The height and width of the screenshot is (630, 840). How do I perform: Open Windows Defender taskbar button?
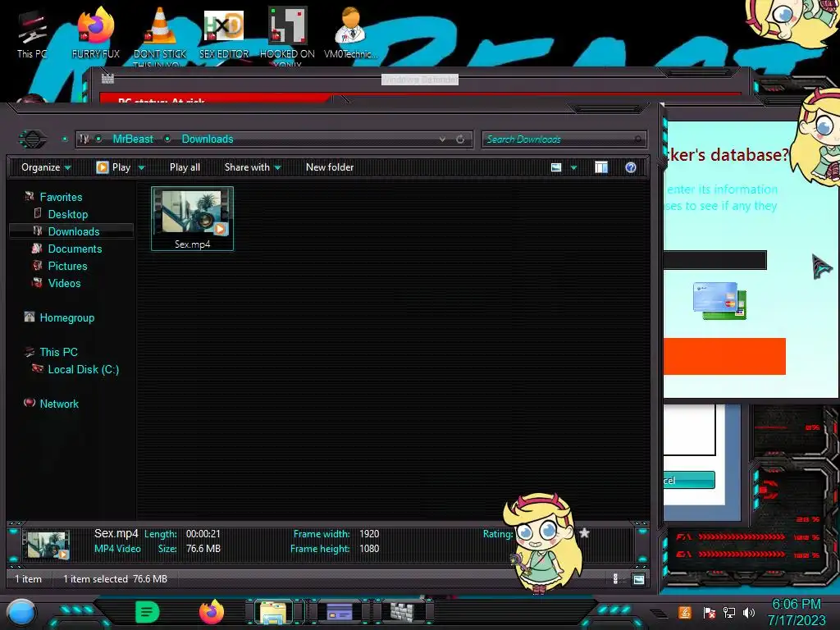pyautogui.click(x=402, y=612)
